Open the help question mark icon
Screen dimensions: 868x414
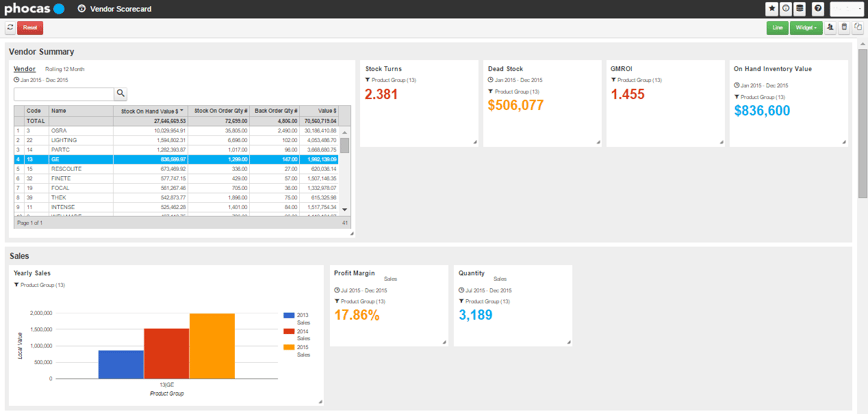click(x=818, y=9)
